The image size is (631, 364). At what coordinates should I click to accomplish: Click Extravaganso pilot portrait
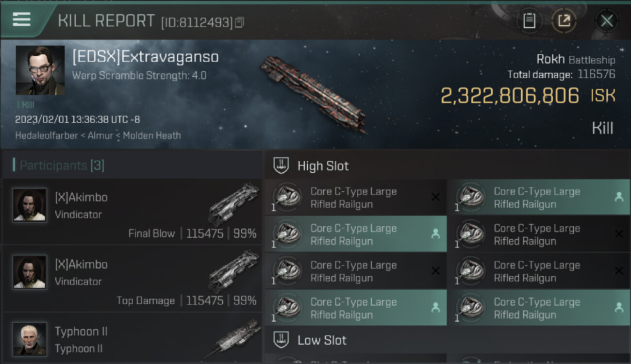tap(40, 70)
